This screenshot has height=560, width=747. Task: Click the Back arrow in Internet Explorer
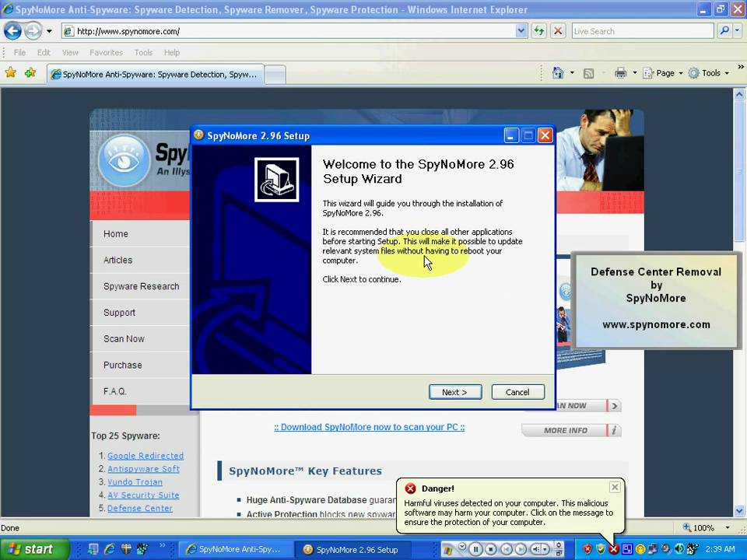click(13, 31)
